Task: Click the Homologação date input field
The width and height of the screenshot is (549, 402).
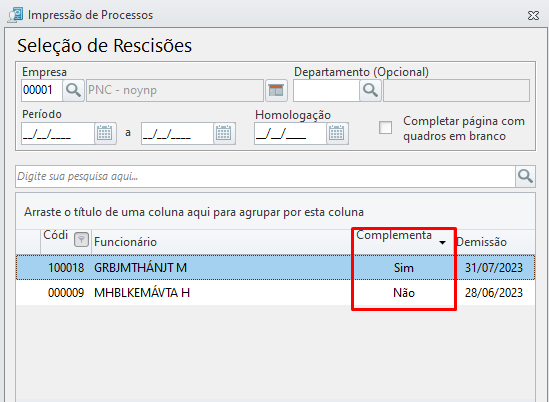Action: (x=290, y=133)
